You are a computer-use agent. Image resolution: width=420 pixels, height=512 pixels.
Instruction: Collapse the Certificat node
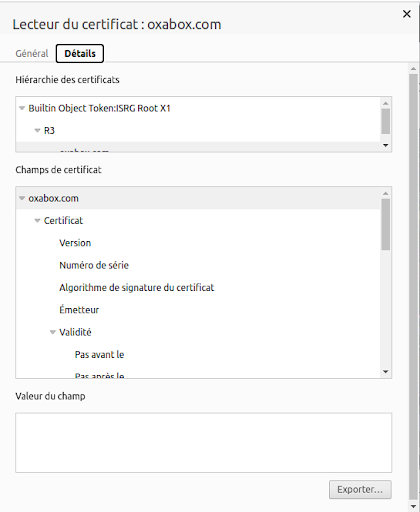tap(37, 221)
